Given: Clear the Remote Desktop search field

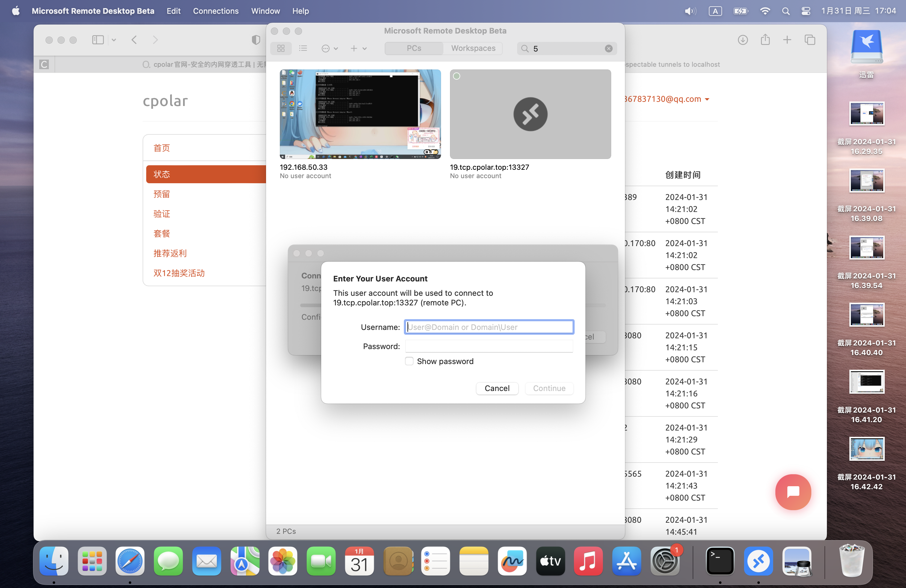Looking at the screenshot, I should pyautogui.click(x=608, y=48).
